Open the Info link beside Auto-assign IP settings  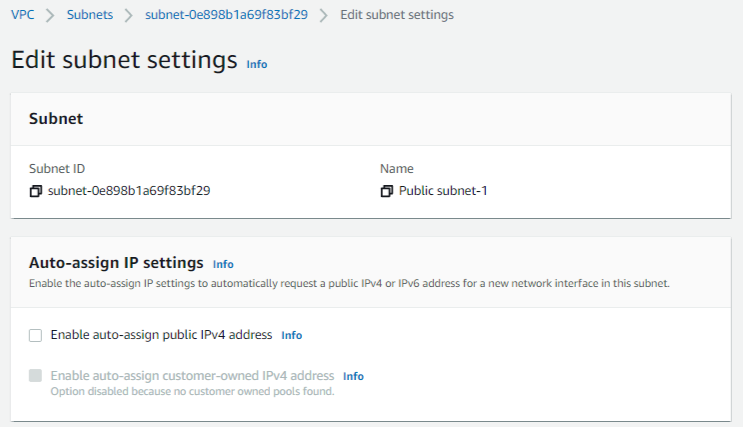pos(223,264)
